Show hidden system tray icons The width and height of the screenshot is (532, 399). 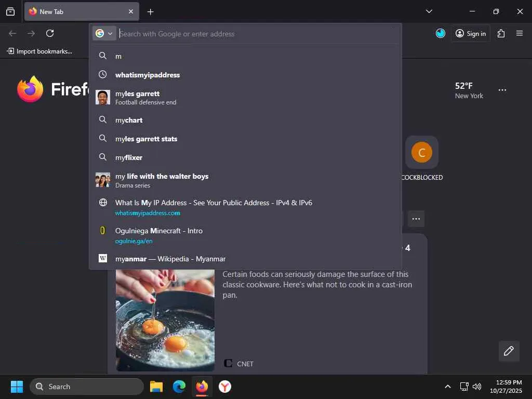pos(448,387)
